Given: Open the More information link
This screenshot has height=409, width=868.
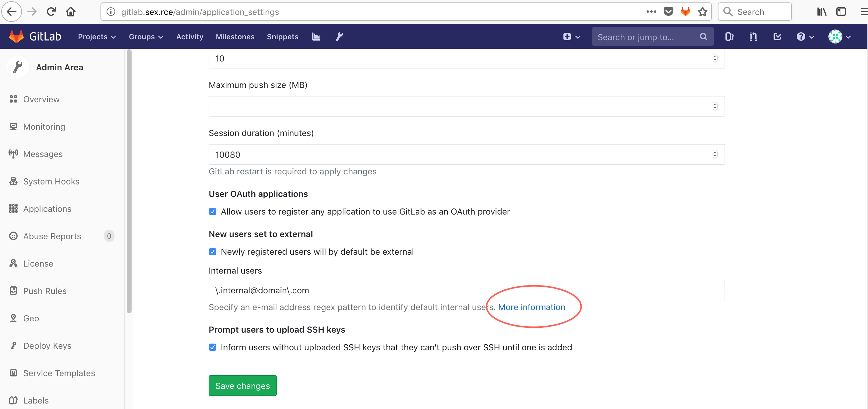Looking at the screenshot, I should [x=531, y=307].
